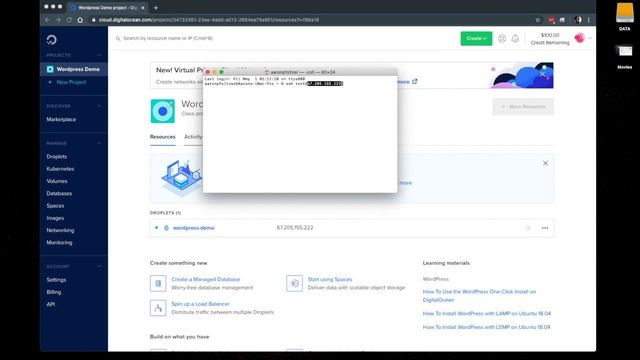Click the browser forward arrow
The height and width of the screenshot is (360, 640).
click(x=58, y=20)
